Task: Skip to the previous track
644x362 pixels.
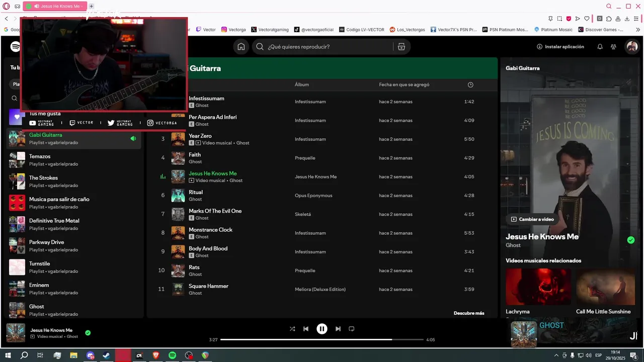Action: coord(306,329)
